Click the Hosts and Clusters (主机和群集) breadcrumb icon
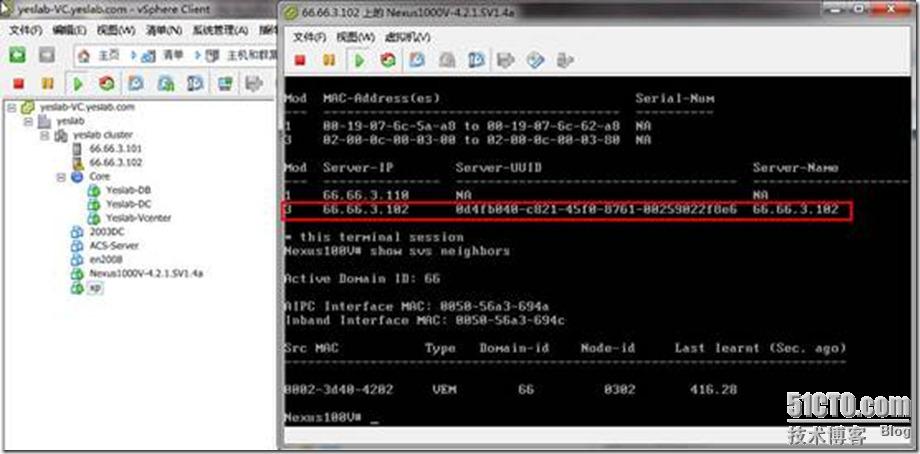This screenshot has height=454, width=920. click(212, 56)
